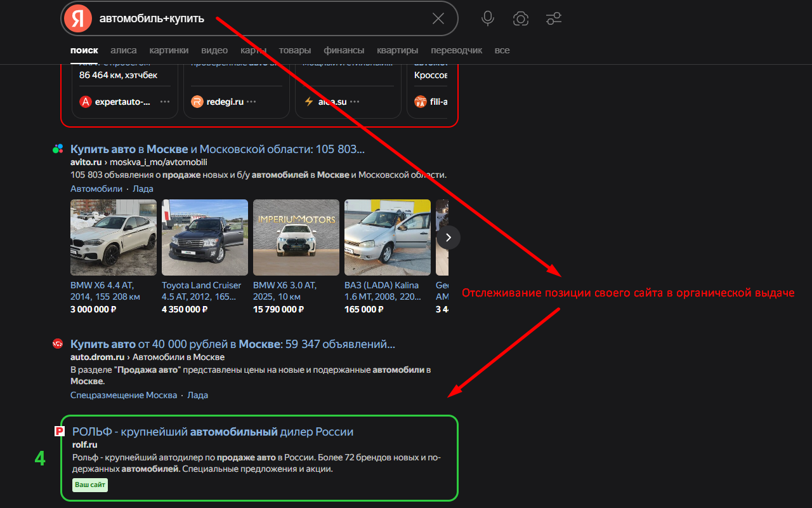Viewport: 812px width, 508px height.
Task: Click the avito.ru moskva_i_mo/avtomobili path
Action: click(139, 163)
